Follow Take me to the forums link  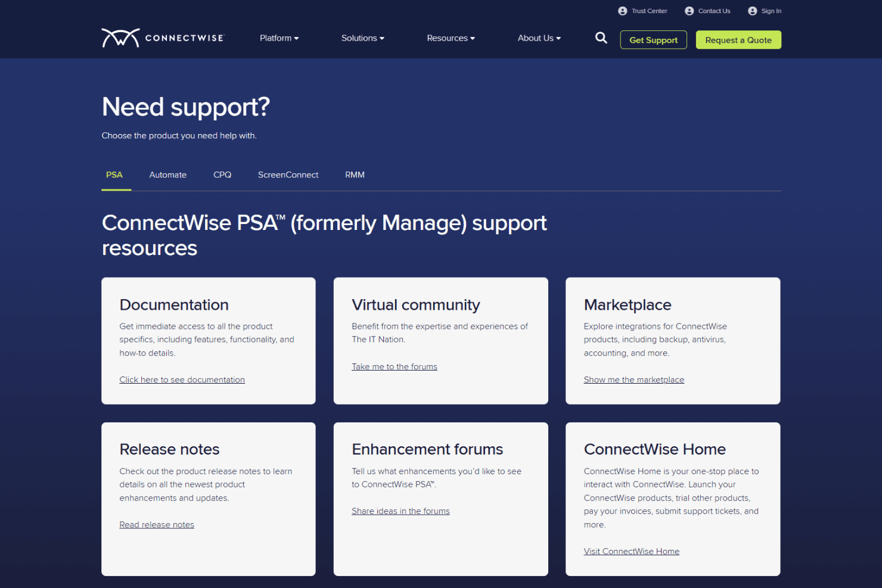[395, 367]
